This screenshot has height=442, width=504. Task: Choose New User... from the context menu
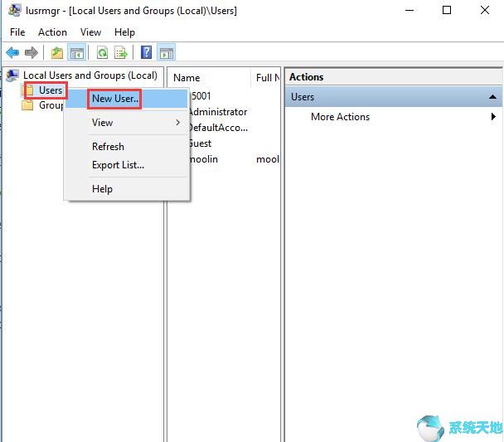127,99
